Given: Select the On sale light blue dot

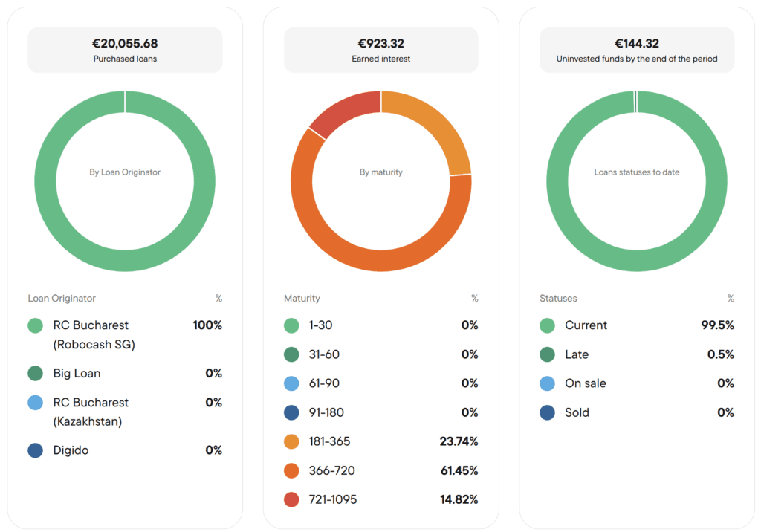Looking at the screenshot, I should [x=548, y=383].
